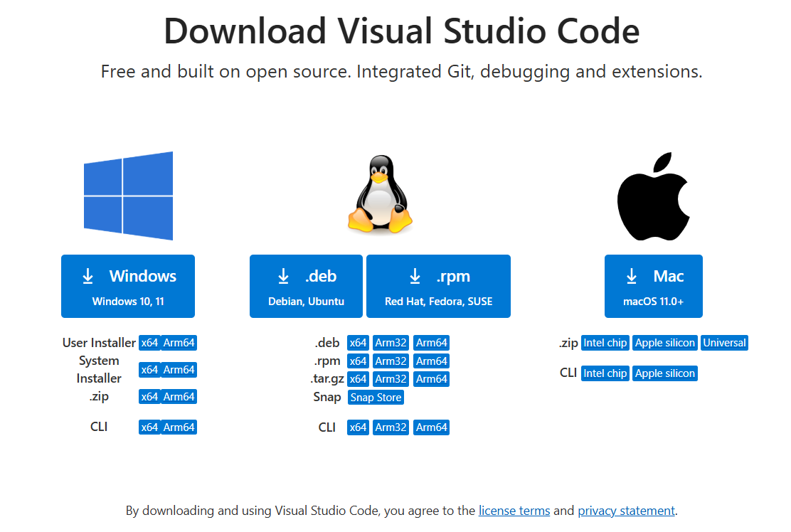Click the Windows logo icon
Screen dimensions: 791x532
click(128, 196)
